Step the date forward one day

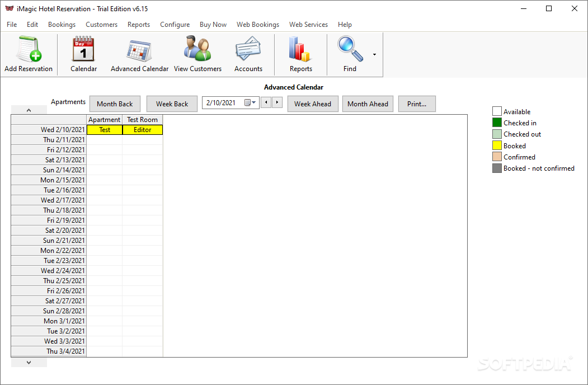[277, 102]
